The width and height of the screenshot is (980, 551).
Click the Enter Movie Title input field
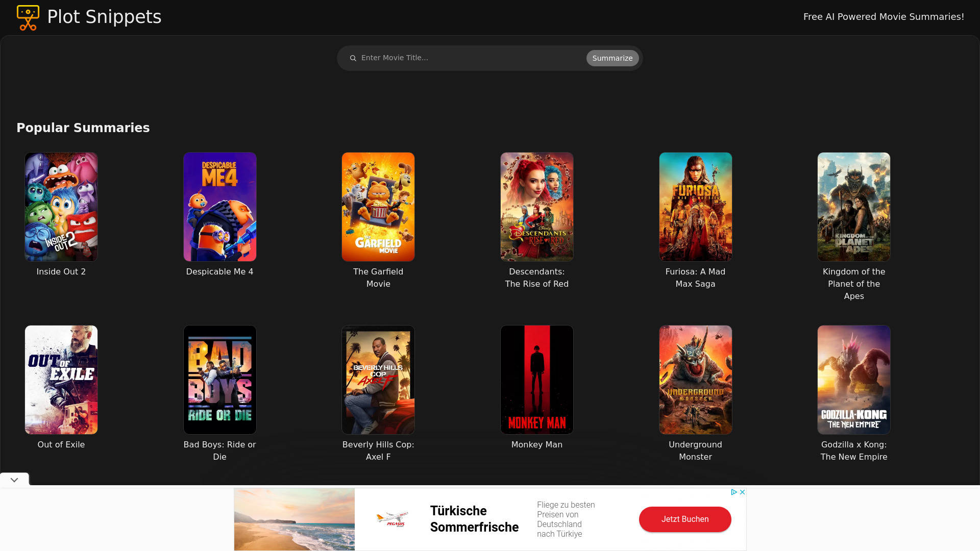(468, 58)
